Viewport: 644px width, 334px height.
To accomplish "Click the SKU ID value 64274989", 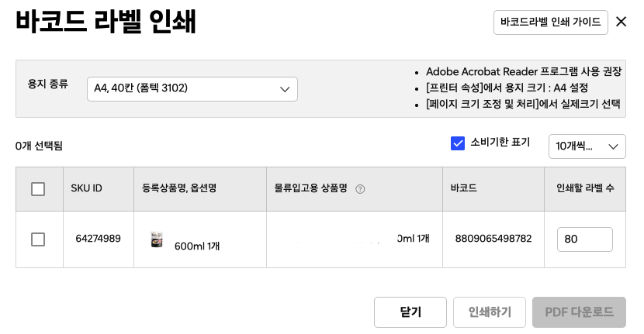I will 98,239.
